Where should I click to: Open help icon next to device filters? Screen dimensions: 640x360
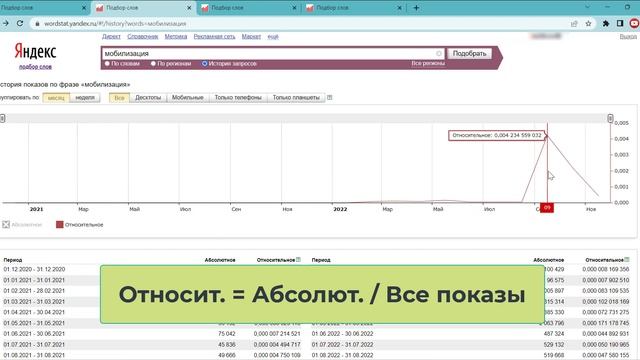coord(330,98)
